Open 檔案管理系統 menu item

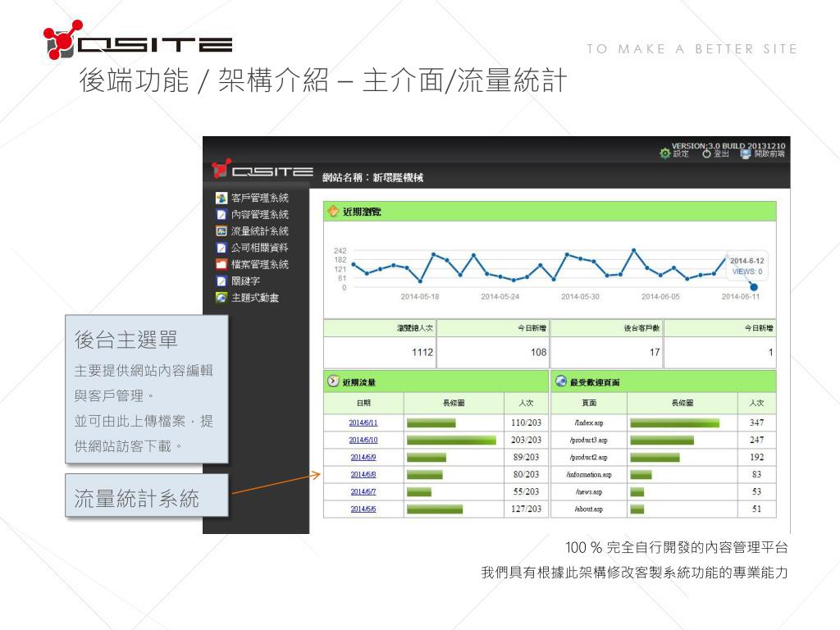pyautogui.click(x=260, y=265)
